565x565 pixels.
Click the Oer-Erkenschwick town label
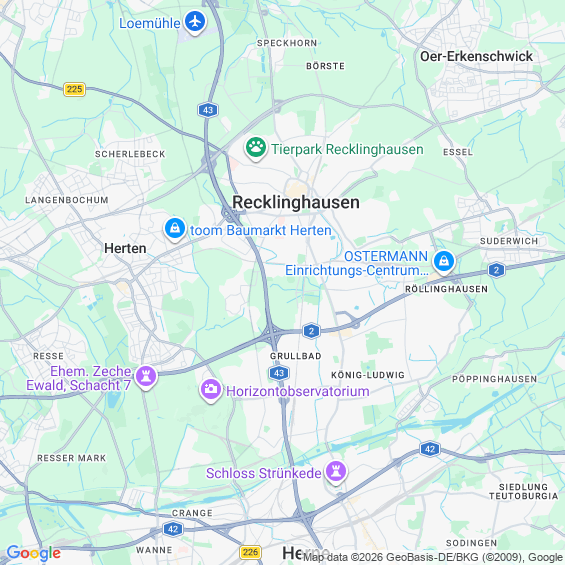click(x=476, y=56)
